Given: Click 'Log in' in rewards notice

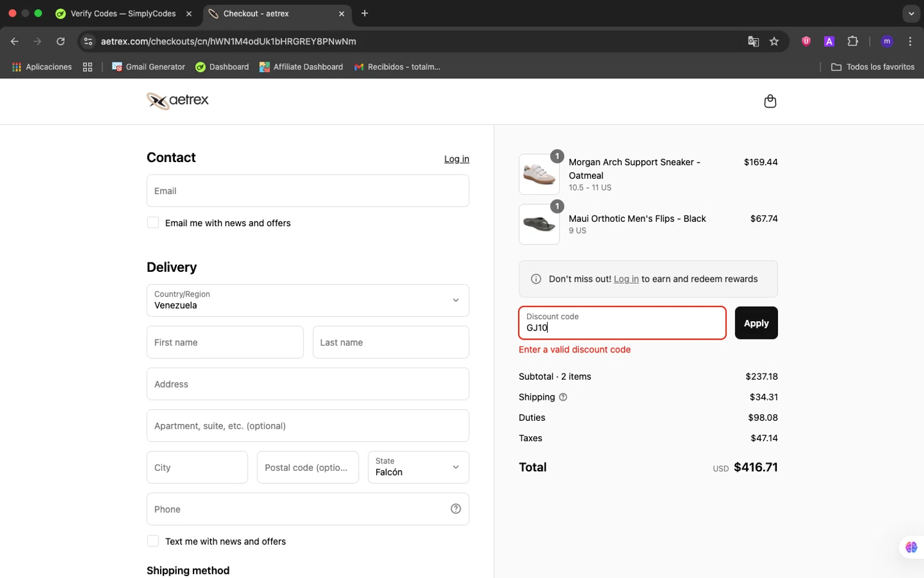Looking at the screenshot, I should click(626, 279).
